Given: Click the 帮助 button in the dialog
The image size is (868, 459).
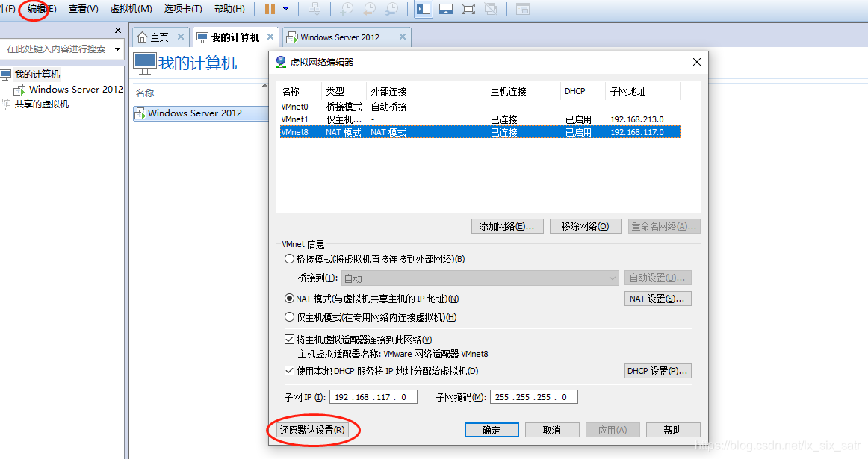Looking at the screenshot, I should click(x=673, y=430).
